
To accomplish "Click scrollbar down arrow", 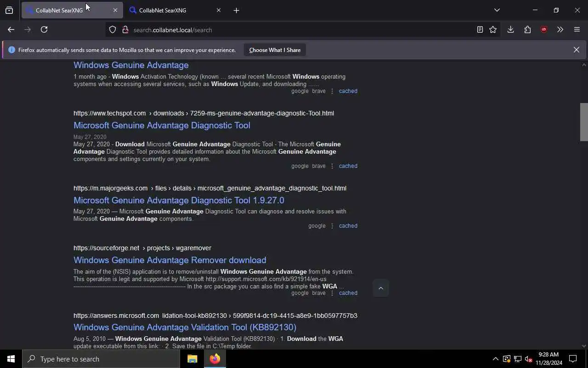I will tap(584, 346).
